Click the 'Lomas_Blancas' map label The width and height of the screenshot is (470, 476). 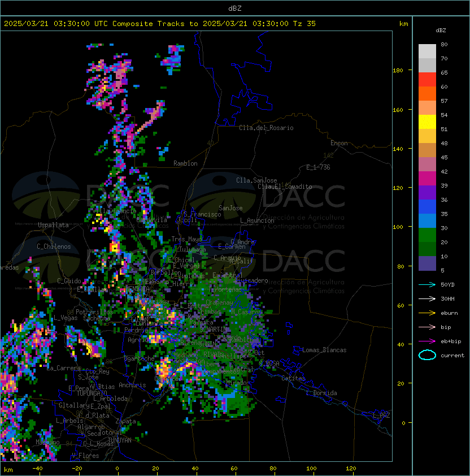324,350
